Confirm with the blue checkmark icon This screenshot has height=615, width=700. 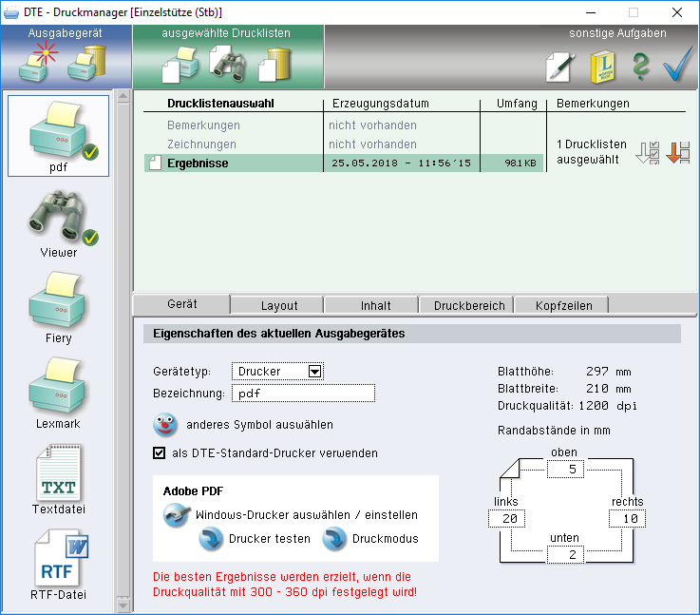677,65
